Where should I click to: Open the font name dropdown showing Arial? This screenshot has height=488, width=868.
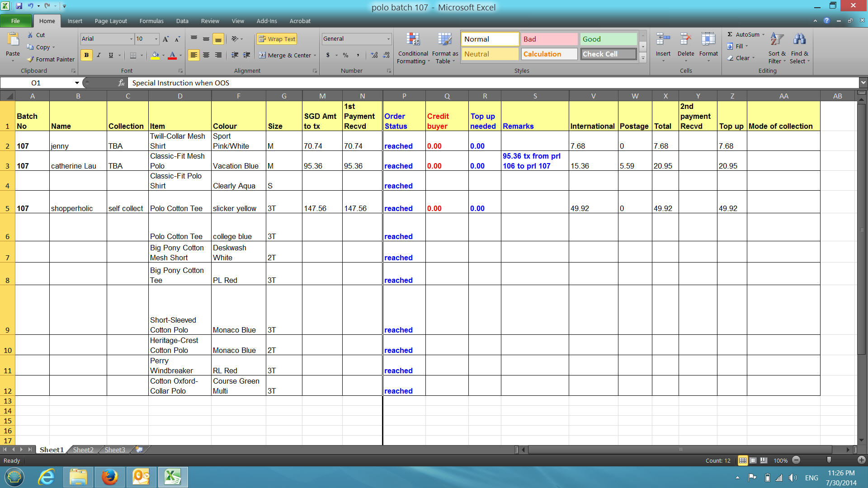click(132, 39)
